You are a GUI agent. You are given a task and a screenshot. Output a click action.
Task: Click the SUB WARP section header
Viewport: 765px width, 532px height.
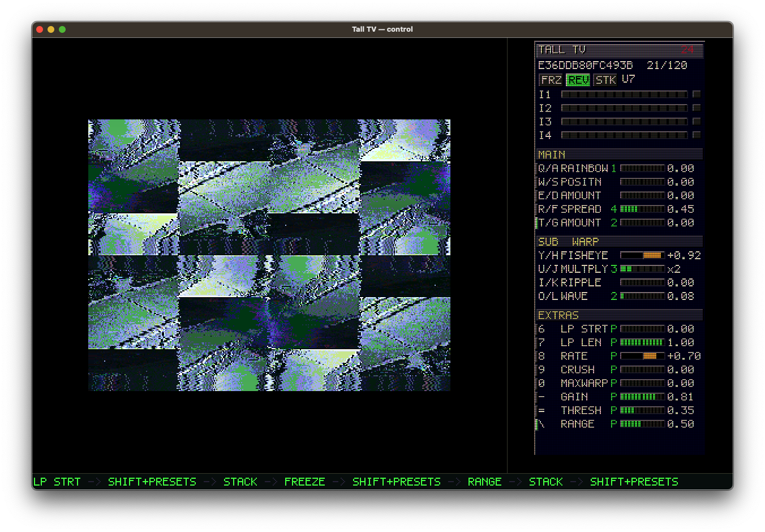619,242
